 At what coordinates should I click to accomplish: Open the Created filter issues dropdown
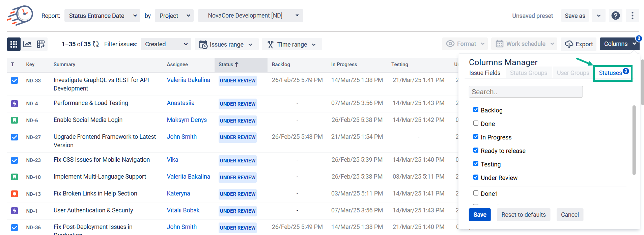point(166,44)
